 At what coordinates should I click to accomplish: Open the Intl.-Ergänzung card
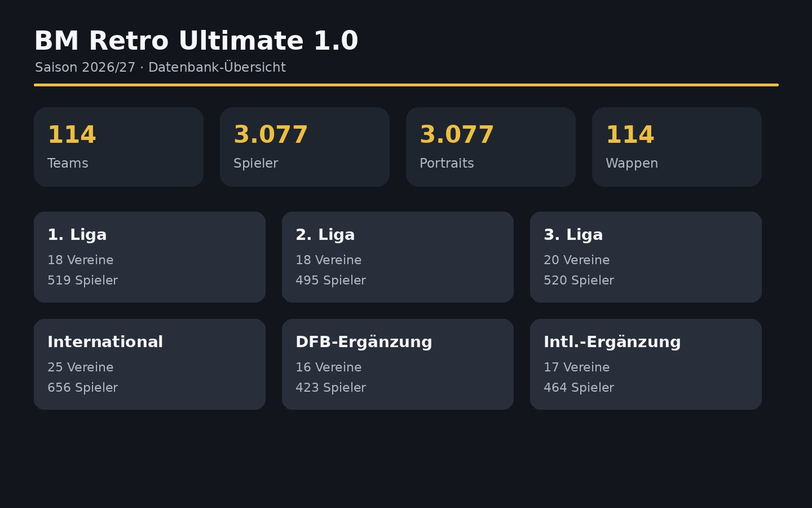tap(646, 364)
